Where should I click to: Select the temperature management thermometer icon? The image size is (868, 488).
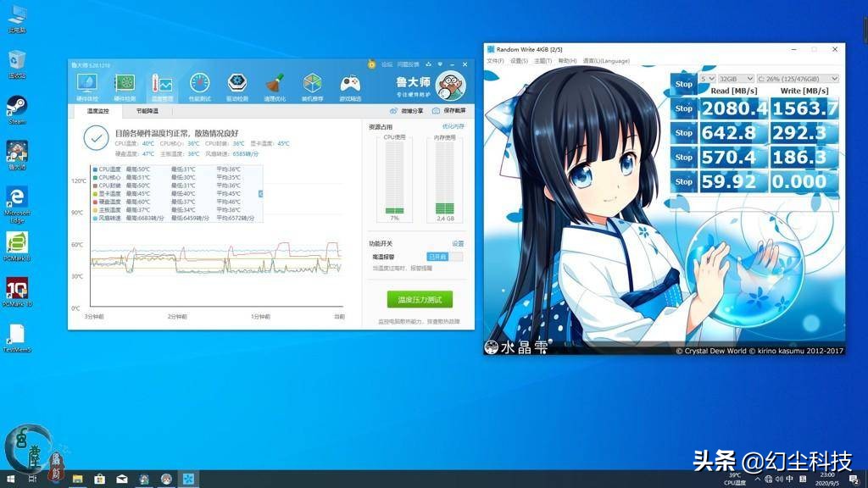pos(162,87)
